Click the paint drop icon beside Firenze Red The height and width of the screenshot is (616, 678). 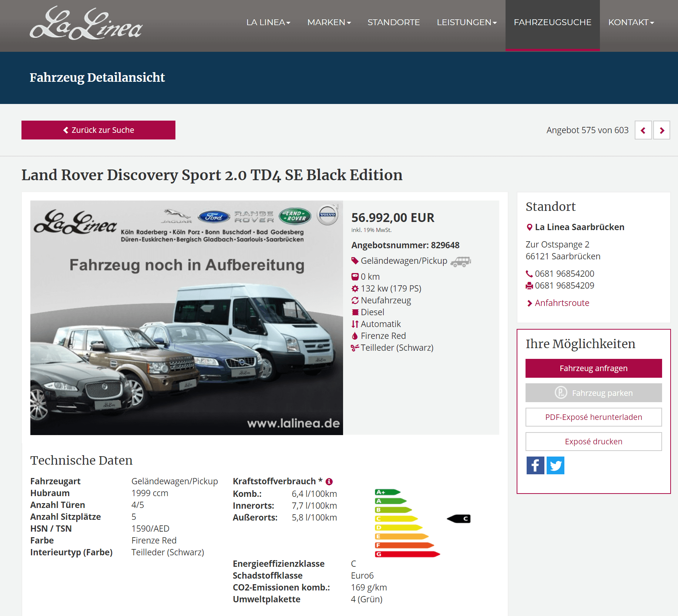pos(355,336)
